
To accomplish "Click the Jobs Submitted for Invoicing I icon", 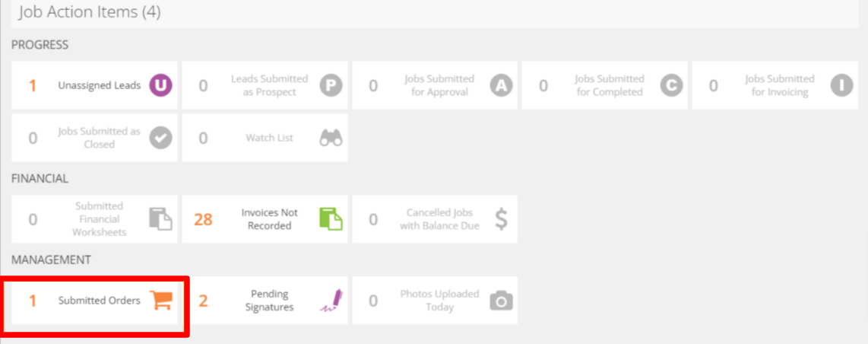I will pyautogui.click(x=841, y=86).
